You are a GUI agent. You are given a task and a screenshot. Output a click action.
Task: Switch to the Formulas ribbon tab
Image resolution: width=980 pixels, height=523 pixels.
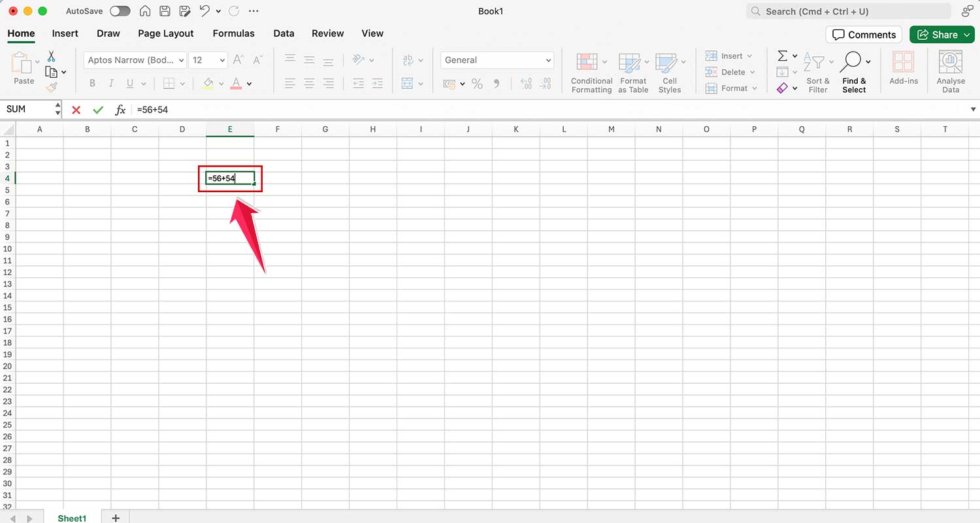click(x=233, y=33)
